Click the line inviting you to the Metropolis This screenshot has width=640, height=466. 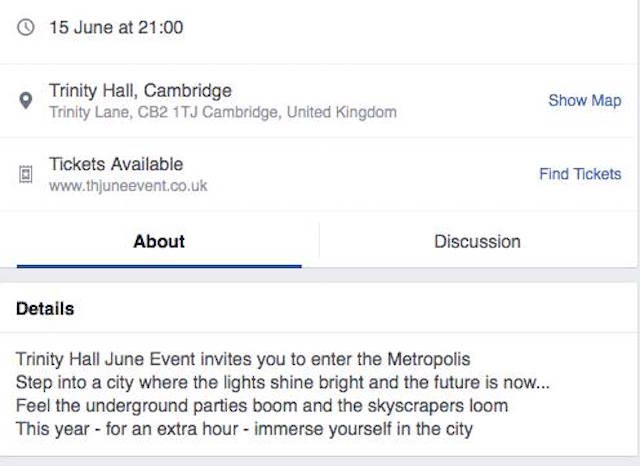click(x=243, y=359)
